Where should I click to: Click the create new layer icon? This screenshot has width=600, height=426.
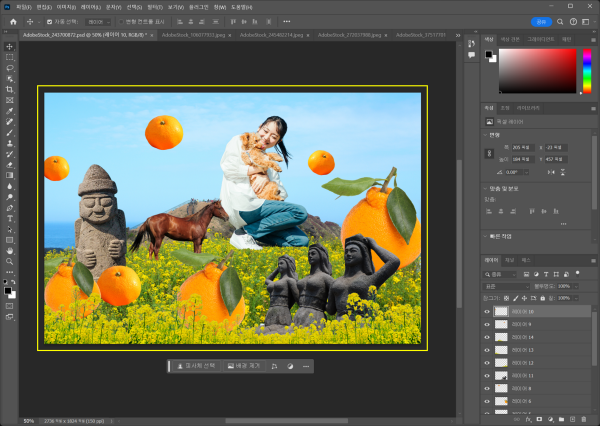(x=575, y=418)
